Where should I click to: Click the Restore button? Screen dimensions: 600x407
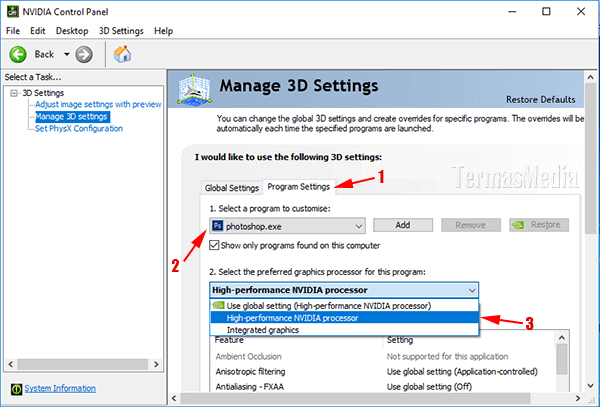(539, 225)
